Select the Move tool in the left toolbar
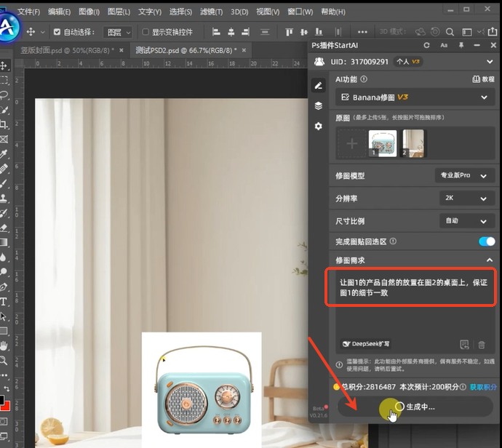 [x=4, y=66]
